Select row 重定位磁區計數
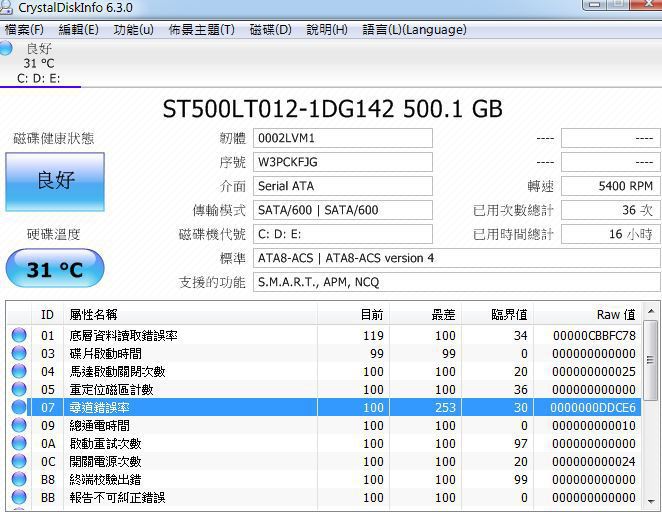 pos(324,389)
